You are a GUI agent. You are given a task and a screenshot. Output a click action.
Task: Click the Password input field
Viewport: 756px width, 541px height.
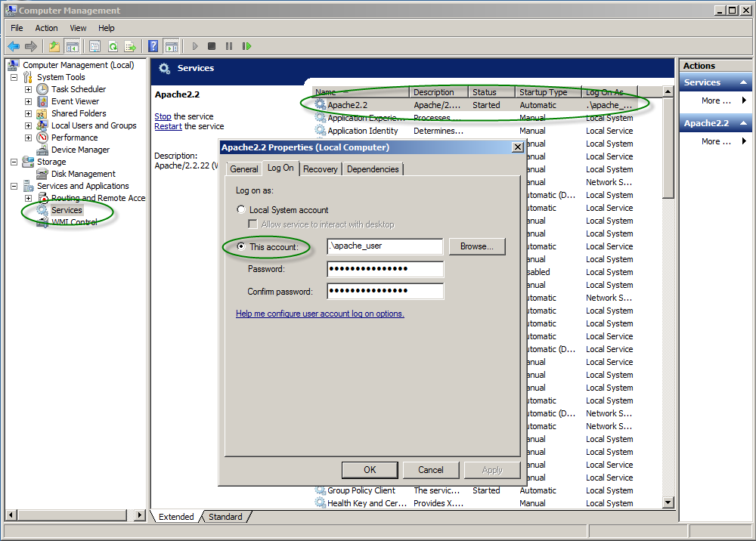pos(385,269)
